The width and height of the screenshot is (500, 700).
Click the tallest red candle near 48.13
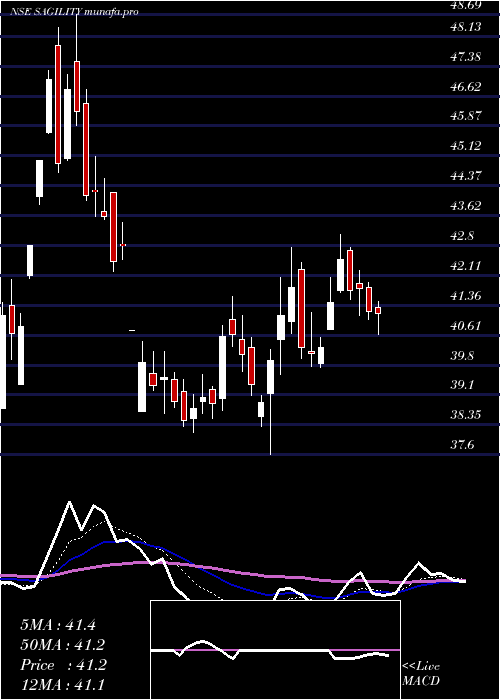58,104
